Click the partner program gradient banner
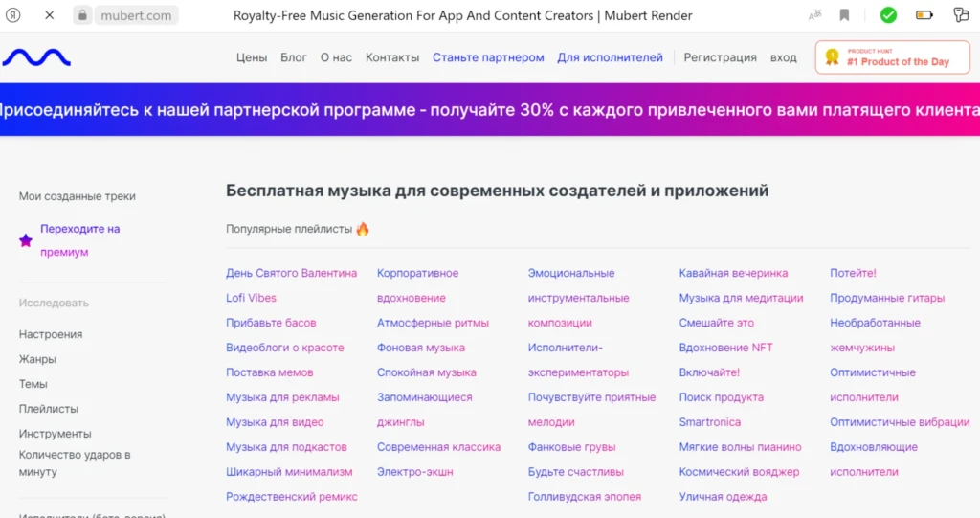 point(490,109)
